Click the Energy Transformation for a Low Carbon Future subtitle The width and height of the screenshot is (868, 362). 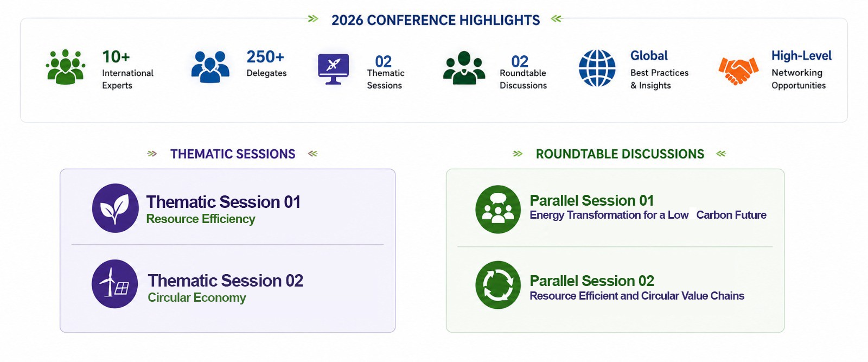point(648,215)
